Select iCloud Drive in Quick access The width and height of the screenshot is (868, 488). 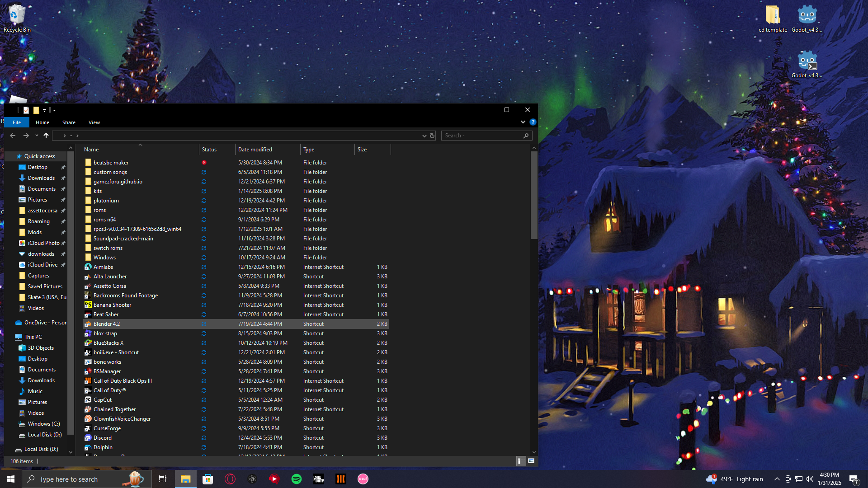pos(42,265)
